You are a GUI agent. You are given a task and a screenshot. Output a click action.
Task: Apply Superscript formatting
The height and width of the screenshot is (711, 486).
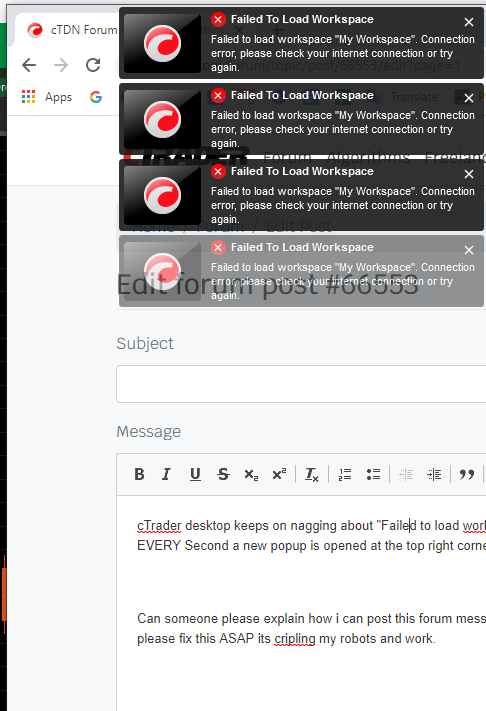(279, 474)
